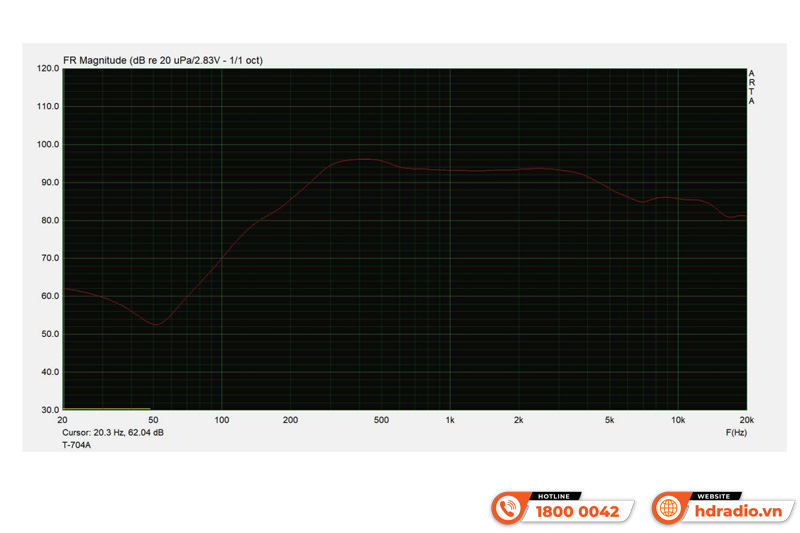Viewport: 800px width, 533px height.
Task: Click the 1k frequency axis label
Action: point(450,421)
